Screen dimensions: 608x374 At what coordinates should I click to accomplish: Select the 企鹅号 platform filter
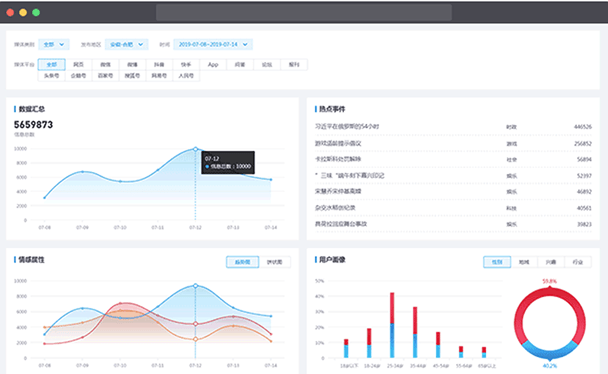click(x=78, y=76)
